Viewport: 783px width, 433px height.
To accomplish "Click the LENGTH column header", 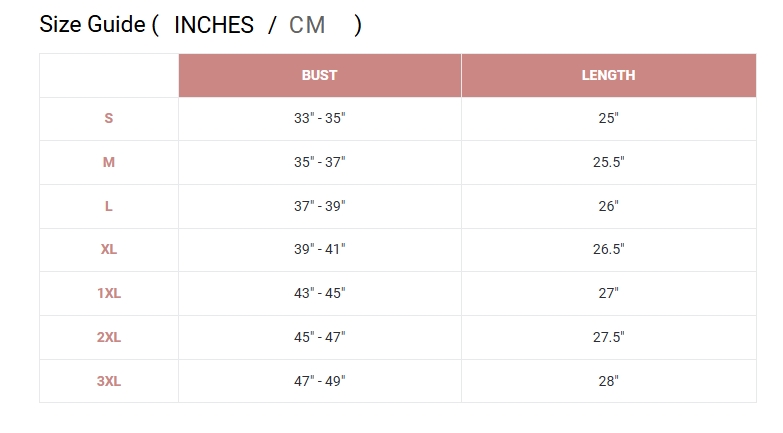I will click(609, 75).
